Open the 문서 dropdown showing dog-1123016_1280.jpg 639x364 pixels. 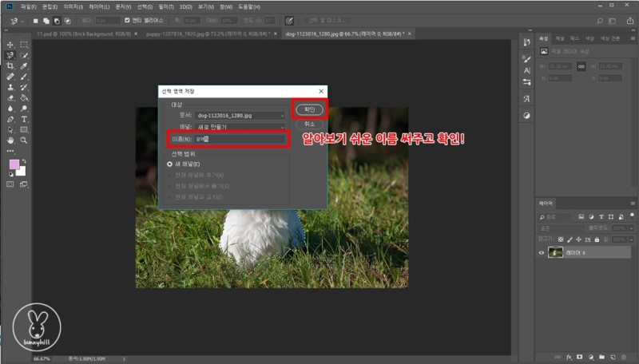[x=240, y=116]
